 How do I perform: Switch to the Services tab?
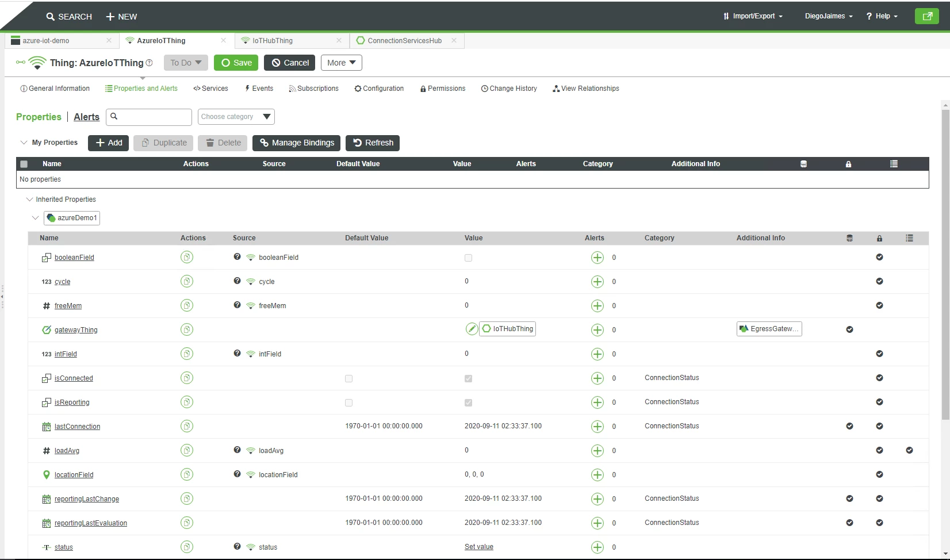(x=210, y=89)
